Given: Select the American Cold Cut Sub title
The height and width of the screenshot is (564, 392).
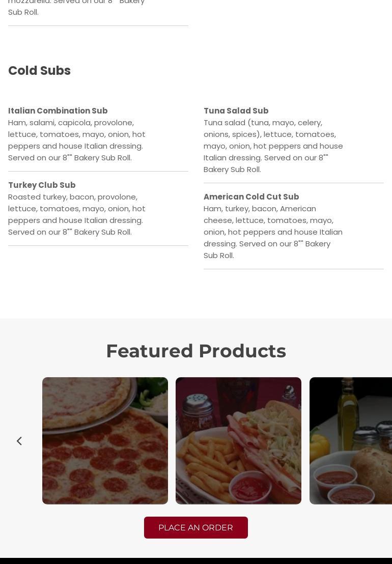Looking at the screenshot, I should [x=251, y=196].
